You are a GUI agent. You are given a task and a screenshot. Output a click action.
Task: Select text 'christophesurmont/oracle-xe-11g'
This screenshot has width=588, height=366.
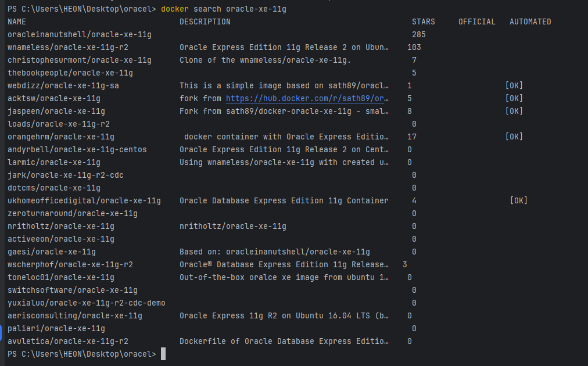pyautogui.click(x=80, y=60)
